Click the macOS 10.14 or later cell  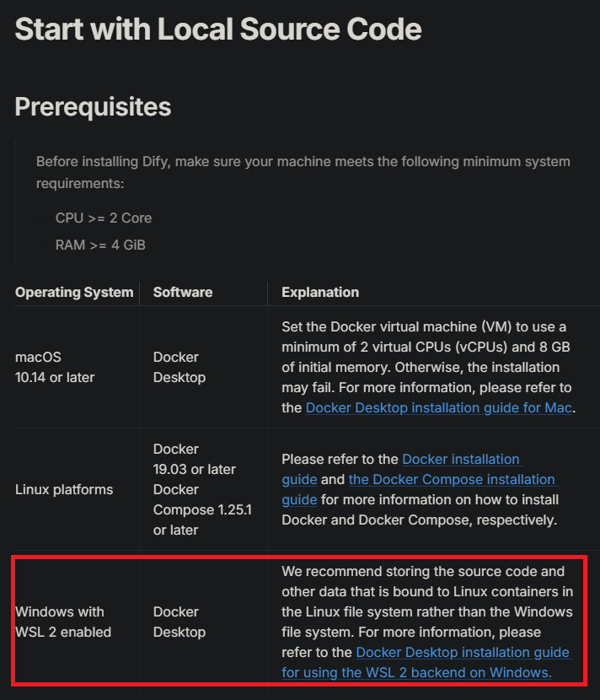(x=55, y=367)
